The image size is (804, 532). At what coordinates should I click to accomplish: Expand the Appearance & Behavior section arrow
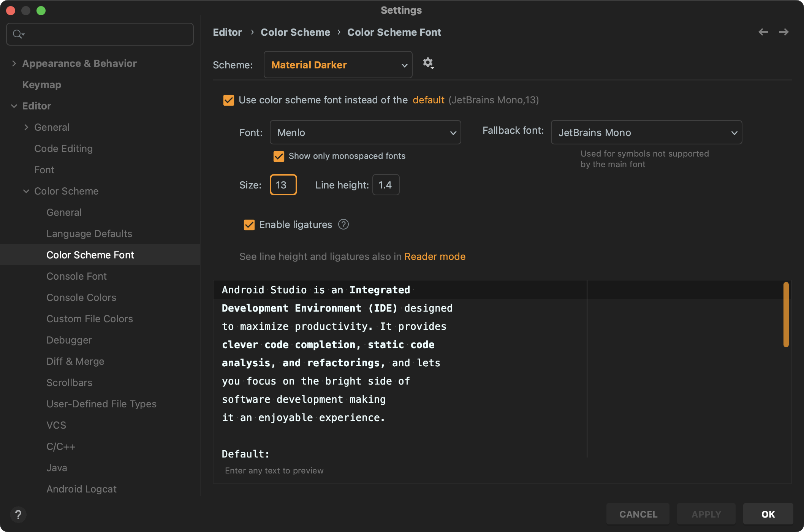(14, 63)
